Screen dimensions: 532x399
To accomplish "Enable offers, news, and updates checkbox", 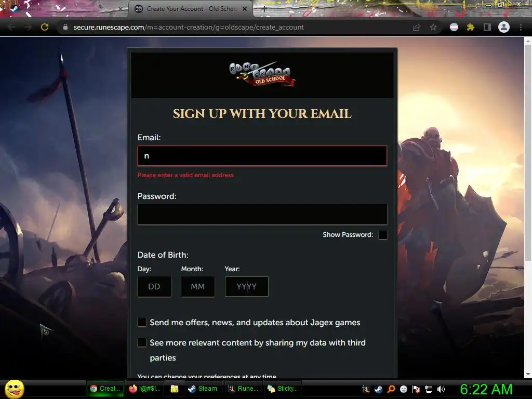I will 142,322.
